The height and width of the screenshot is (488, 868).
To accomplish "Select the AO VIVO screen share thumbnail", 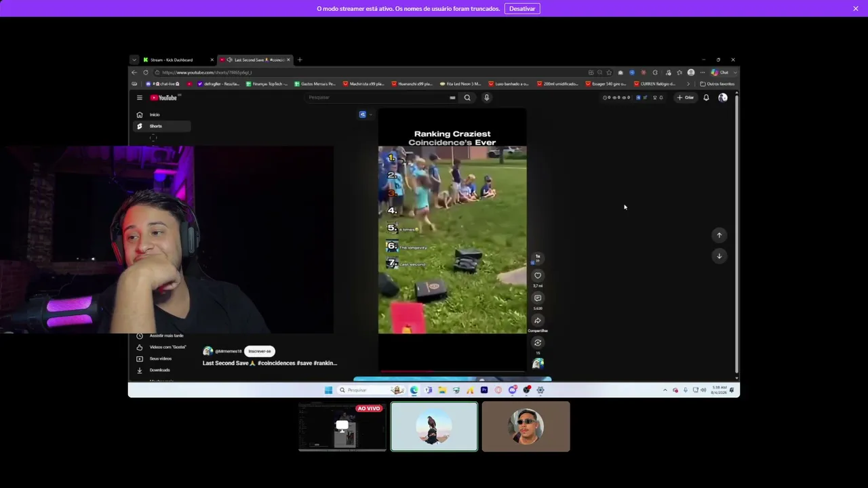I will point(342,426).
